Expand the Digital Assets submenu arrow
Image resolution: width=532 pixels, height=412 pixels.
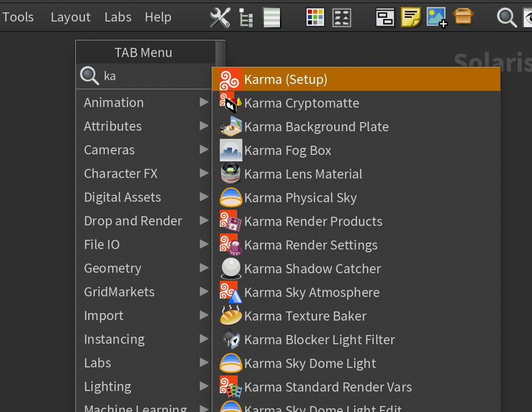(204, 197)
